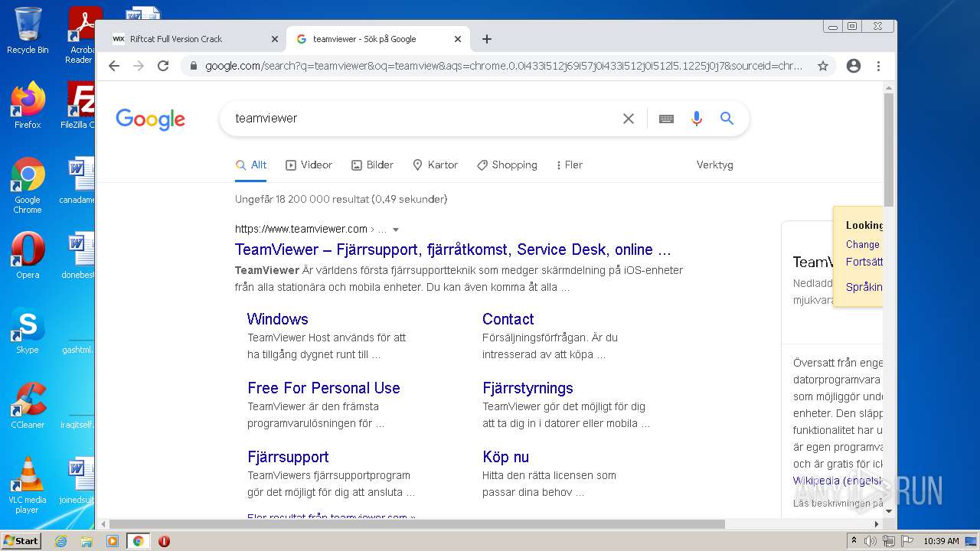This screenshot has height=551, width=980.
Task: Click the Wikipedia link in knowledge panel
Action: click(838, 481)
